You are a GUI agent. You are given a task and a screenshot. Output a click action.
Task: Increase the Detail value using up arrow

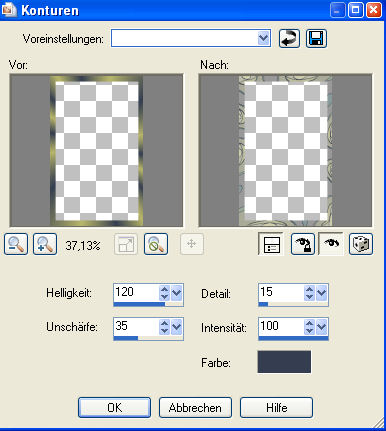309,289
